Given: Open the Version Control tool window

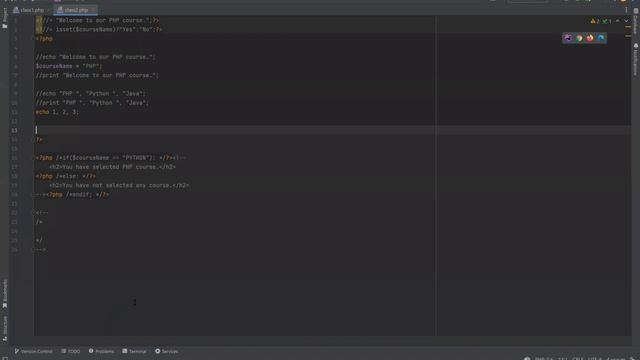Looking at the screenshot, I should [33, 351].
